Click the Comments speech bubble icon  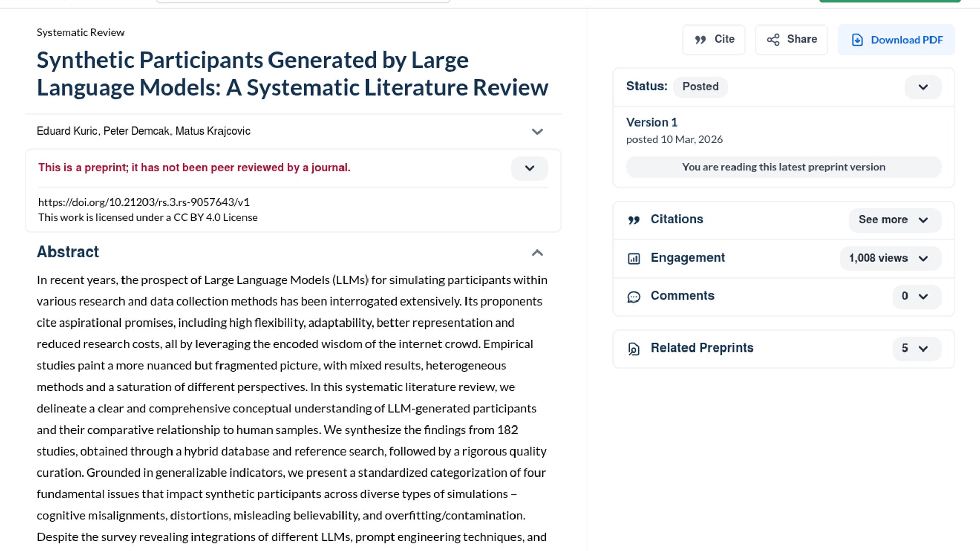coord(633,296)
